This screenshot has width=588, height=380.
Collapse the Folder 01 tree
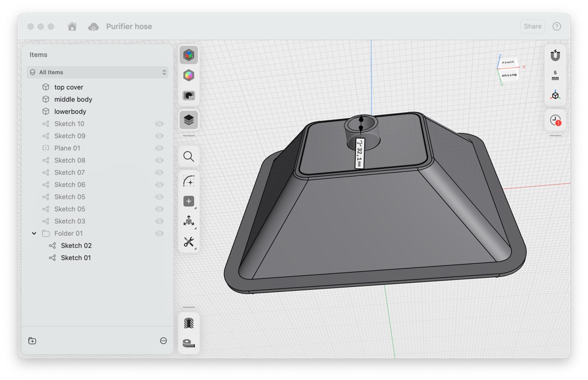34,233
